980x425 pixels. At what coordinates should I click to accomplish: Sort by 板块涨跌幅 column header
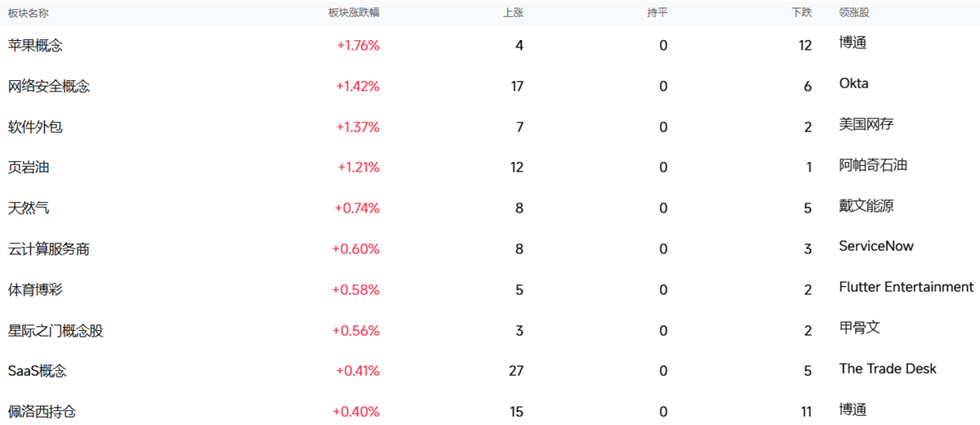click(x=354, y=12)
